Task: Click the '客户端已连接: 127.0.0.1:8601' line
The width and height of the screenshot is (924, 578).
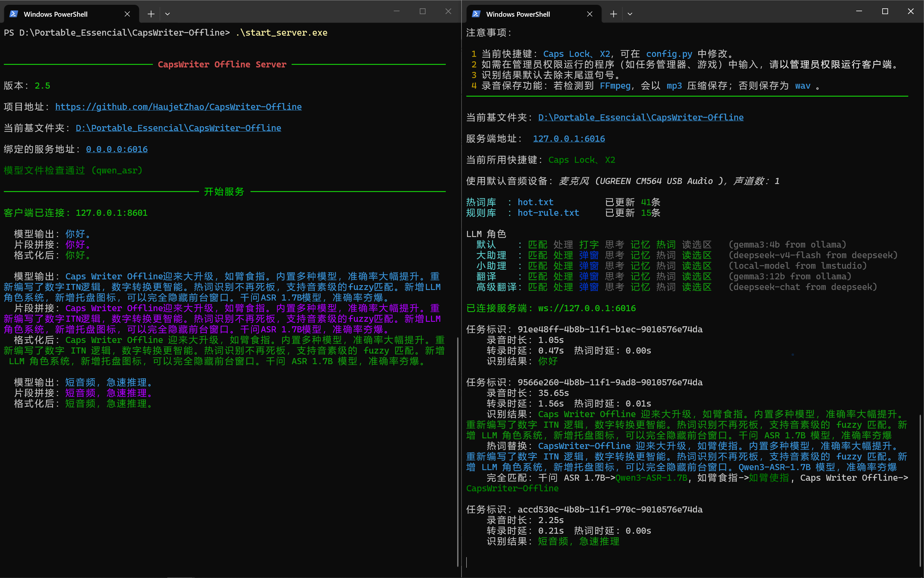Action: click(x=76, y=213)
